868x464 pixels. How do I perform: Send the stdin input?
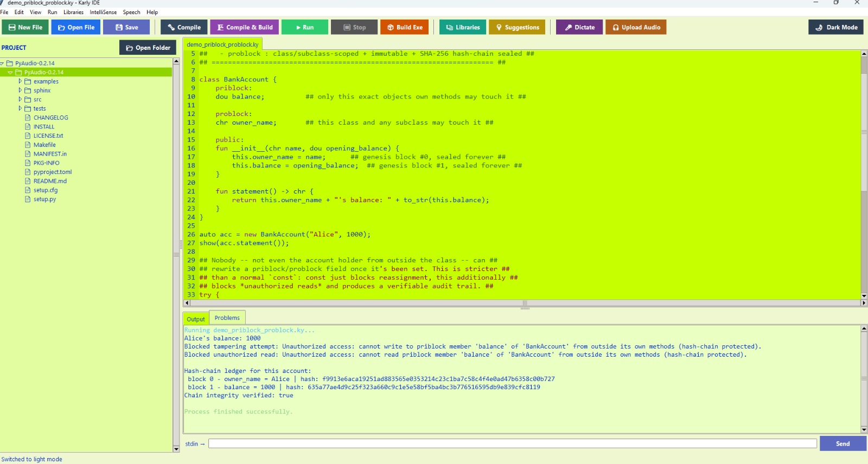tap(843, 443)
